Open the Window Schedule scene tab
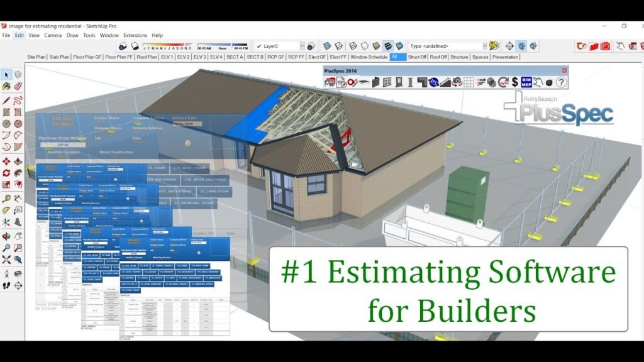Screen dimensions: 644x362 tap(370, 57)
